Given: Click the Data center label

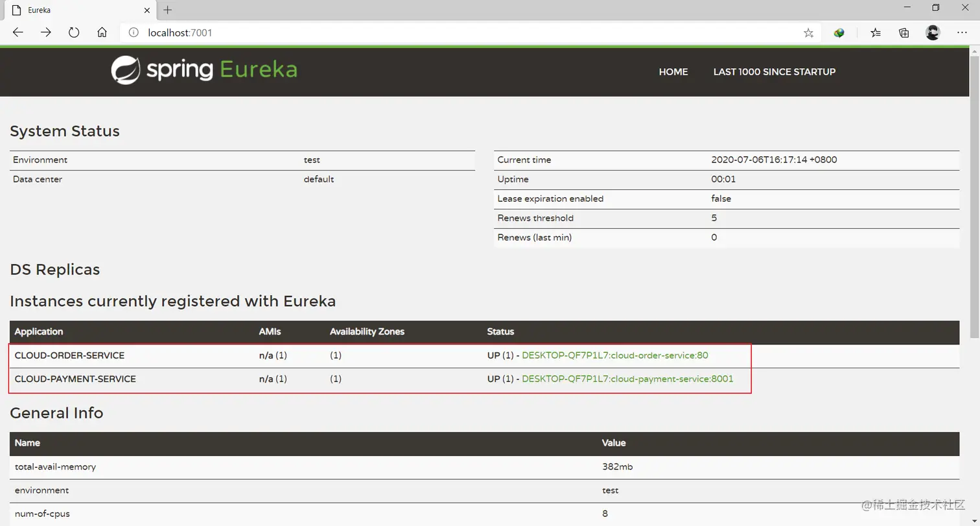Looking at the screenshot, I should (38, 179).
